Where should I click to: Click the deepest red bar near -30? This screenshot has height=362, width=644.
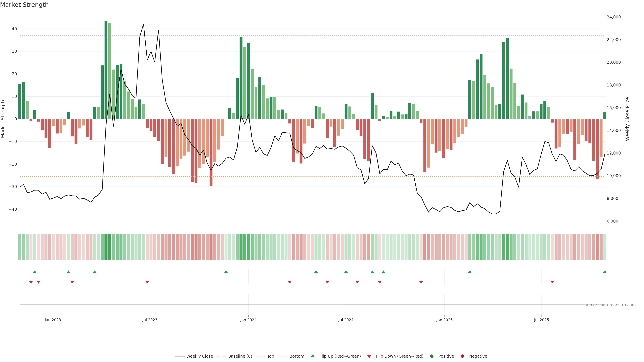pyautogui.click(x=211, y=152)
